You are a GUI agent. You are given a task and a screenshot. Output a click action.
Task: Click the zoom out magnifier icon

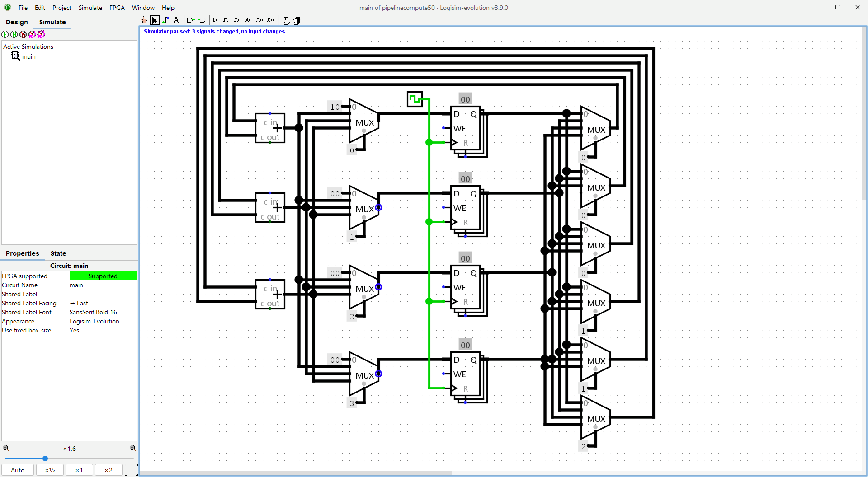(6, 448)
